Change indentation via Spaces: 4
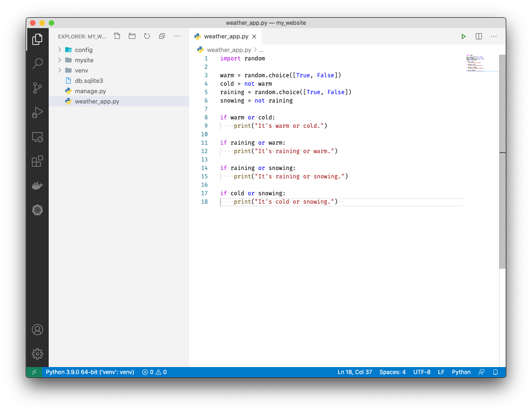Viewport: 532px width, 412px height. [392, 372]
